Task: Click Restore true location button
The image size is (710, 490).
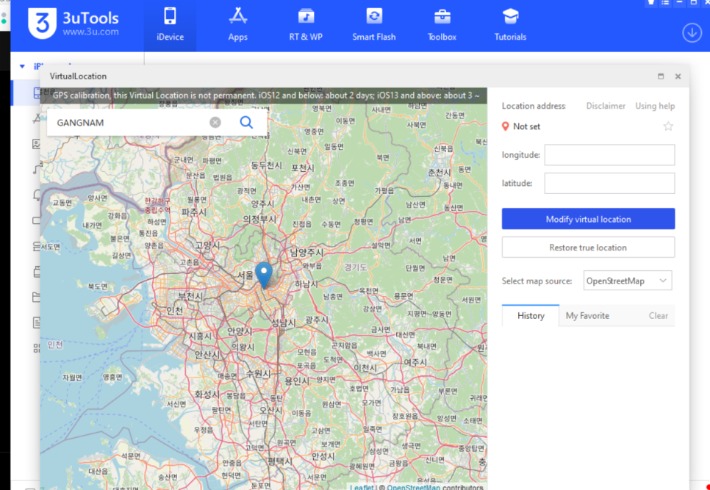Action: point(588,248)
